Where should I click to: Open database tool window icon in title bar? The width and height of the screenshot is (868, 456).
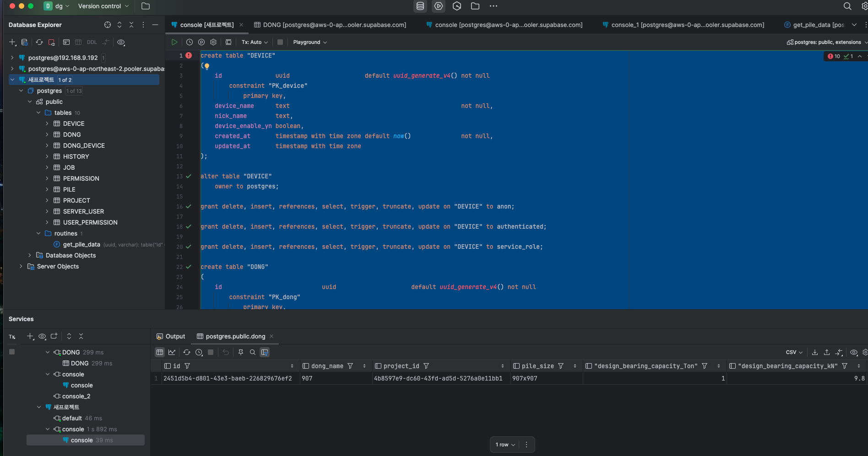(x=420, y=6)
